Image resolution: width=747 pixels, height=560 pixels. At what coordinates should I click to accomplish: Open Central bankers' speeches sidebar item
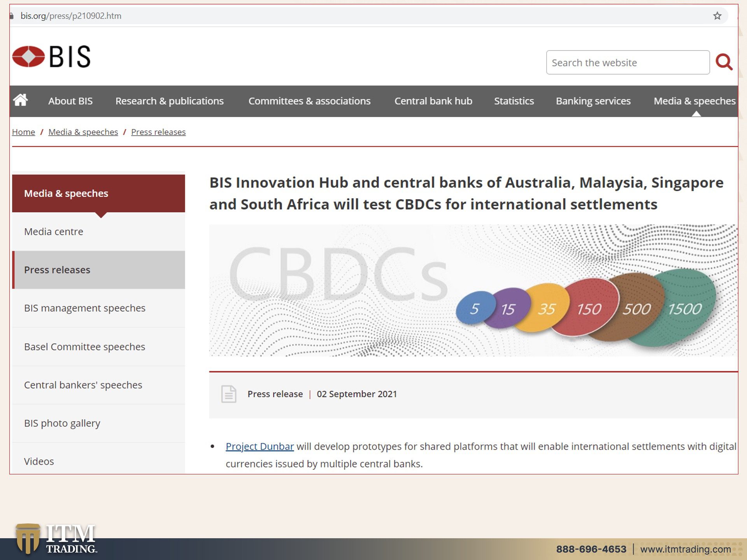(98, 385)
